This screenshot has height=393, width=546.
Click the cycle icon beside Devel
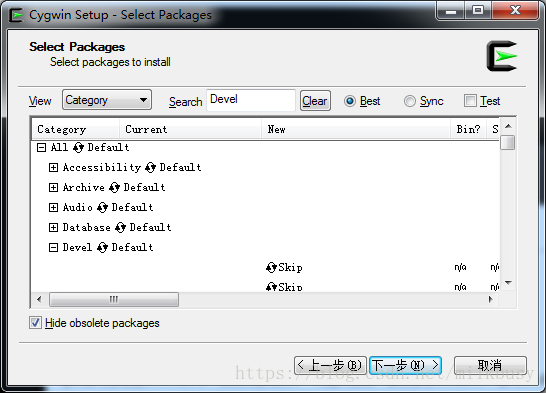point(102,247)
